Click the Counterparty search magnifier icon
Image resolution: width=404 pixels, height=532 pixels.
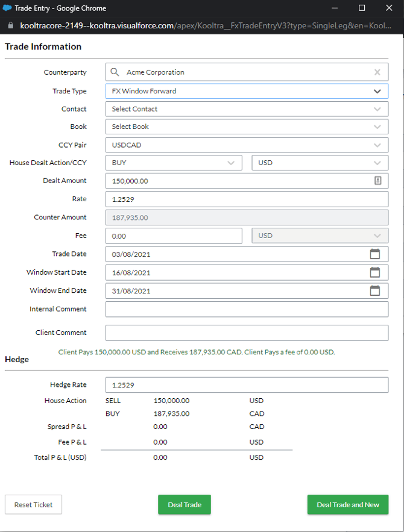click(x=115, y=72)
